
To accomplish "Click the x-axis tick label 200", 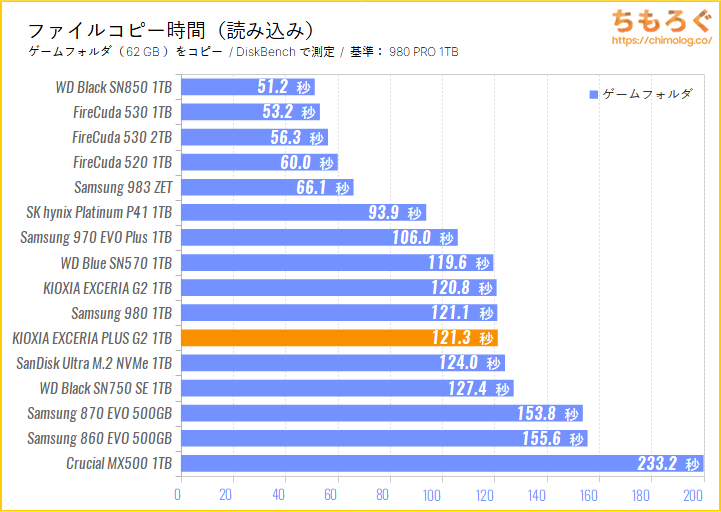I will 694,495.
